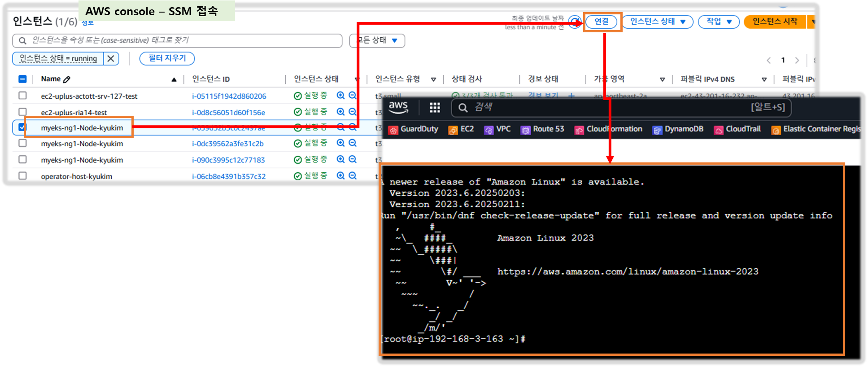Open instance link i-05115f1942d860206

pos(229,96)
